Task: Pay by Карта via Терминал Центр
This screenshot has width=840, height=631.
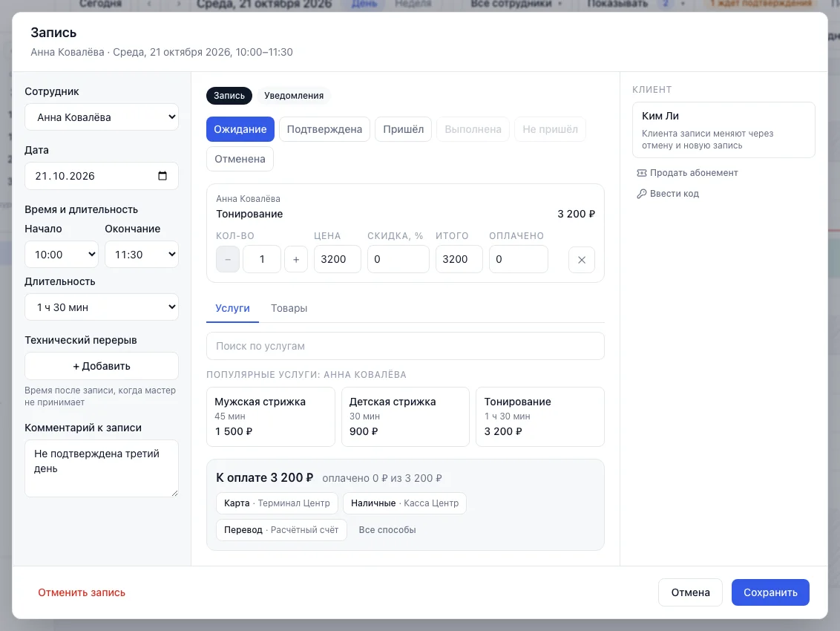Action: 277,503
